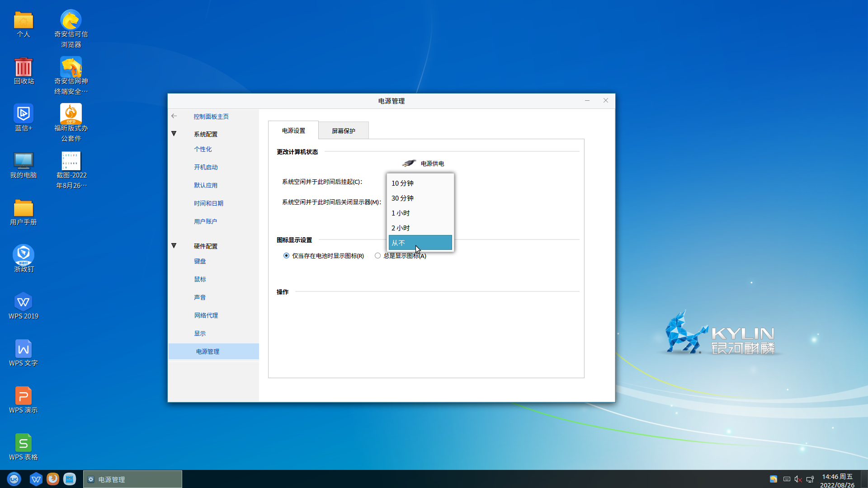The width and height of the screenshot is (868, 488).
Task: Open the 个人 folder icon
Action: tap(24, 20)
